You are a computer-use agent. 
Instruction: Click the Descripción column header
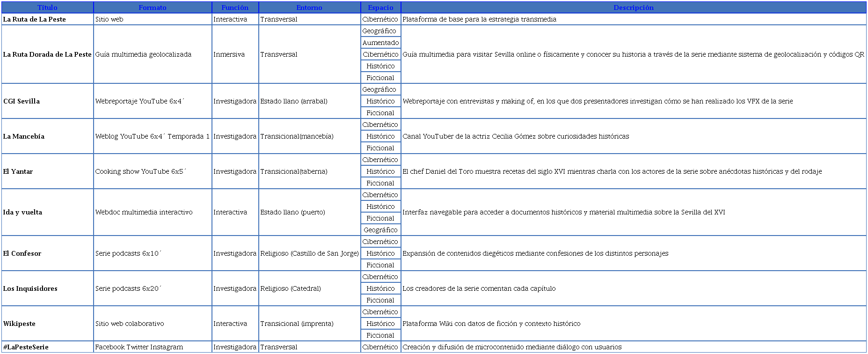(x=633, y=7)
